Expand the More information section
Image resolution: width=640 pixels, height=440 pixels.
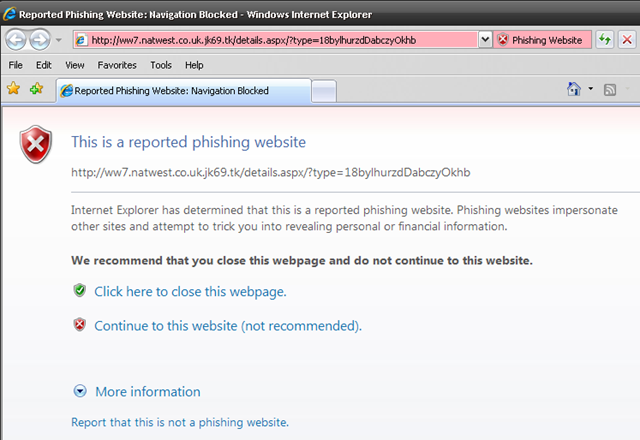(137, 391)
